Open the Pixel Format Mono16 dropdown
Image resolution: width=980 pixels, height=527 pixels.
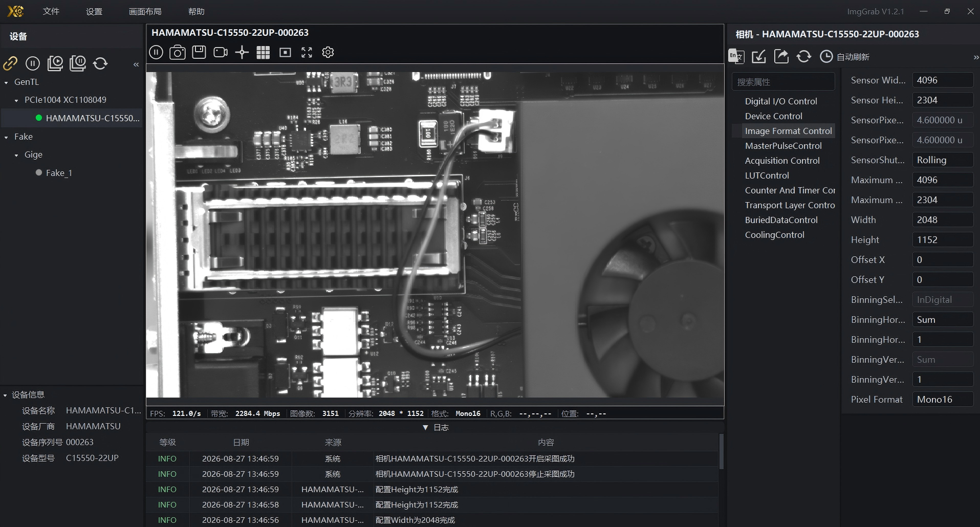943,399
